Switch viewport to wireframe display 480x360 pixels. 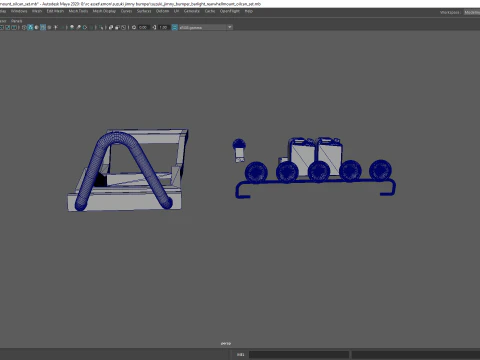[24, 27]
